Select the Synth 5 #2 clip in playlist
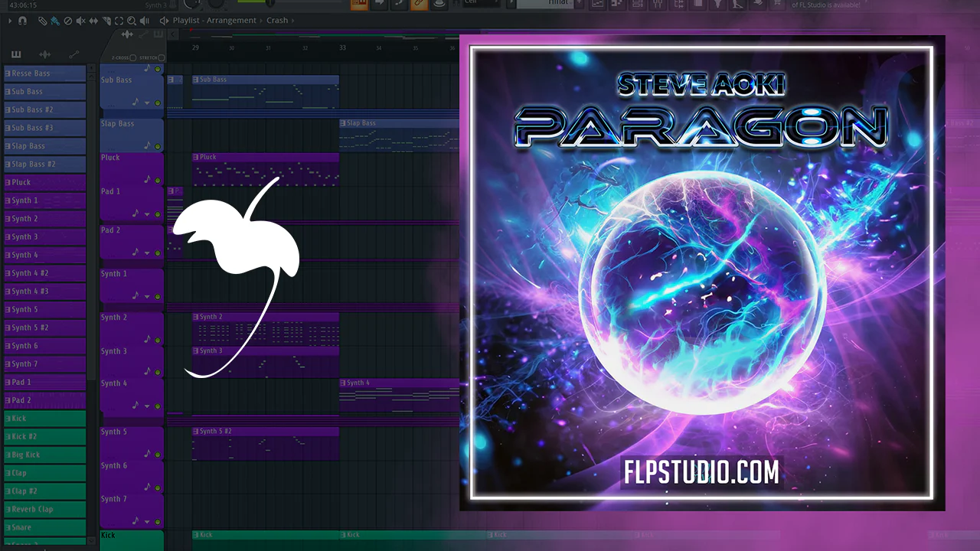This screenshot has height=551, width=980. tap(266, 444)
